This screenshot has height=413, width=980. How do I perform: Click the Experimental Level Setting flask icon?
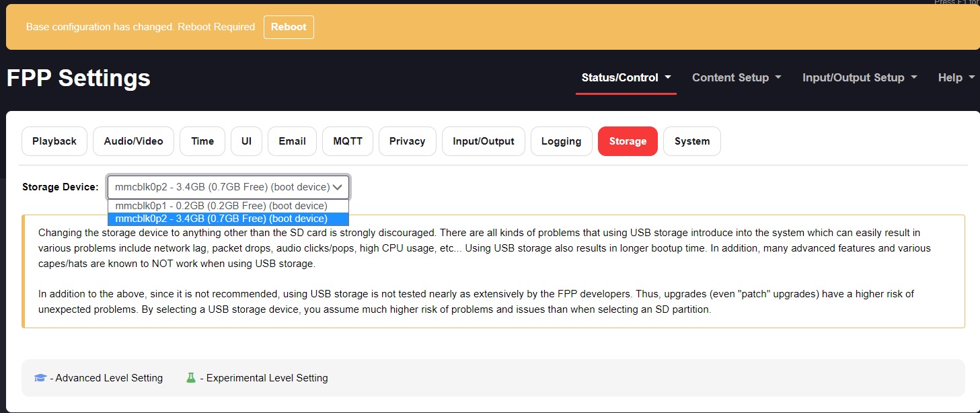(x=190, y=377)
